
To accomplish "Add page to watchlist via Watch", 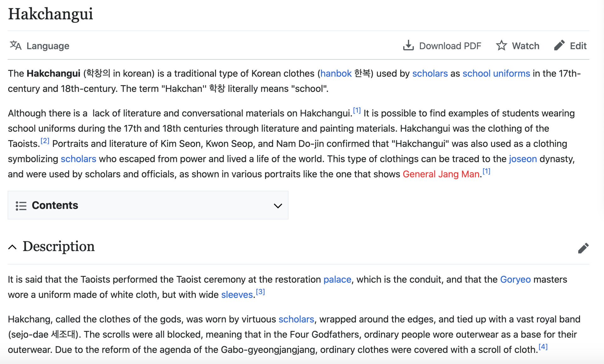I will pyautogui.click(x=525, y=46).
